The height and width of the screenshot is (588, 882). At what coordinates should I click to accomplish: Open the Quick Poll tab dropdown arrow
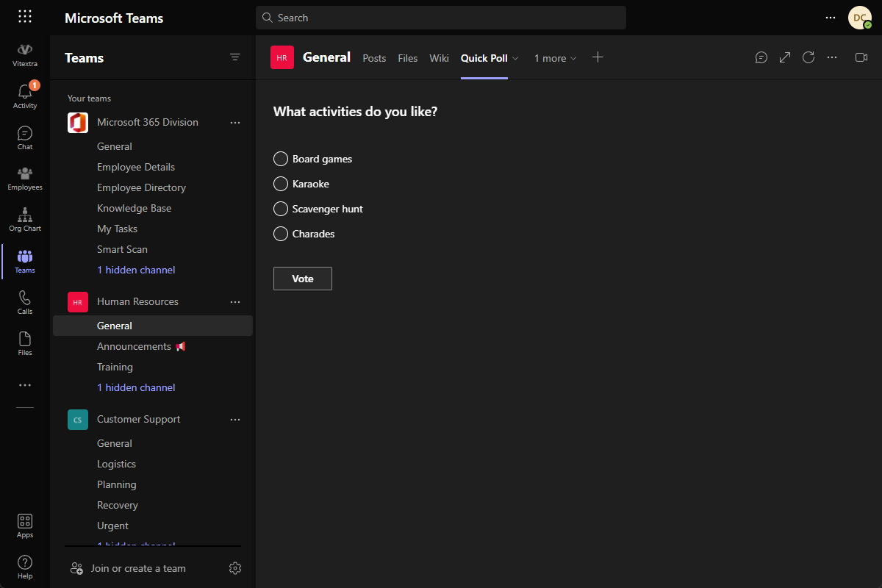[515, 58]
